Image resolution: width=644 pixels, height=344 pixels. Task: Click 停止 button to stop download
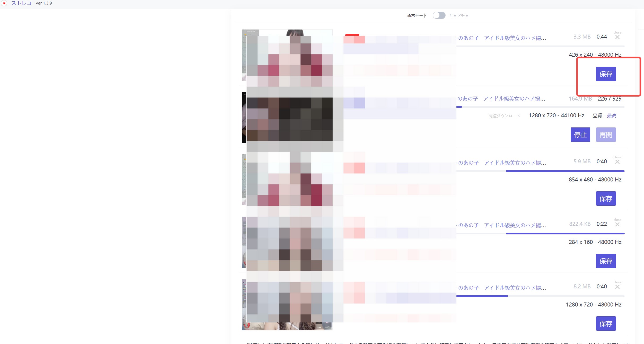tap(580, 135)
